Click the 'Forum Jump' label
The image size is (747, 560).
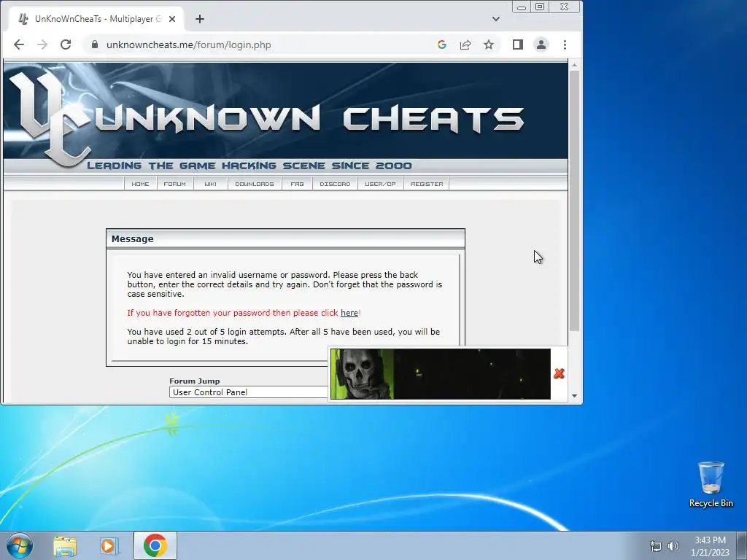(x=194, y=381)
